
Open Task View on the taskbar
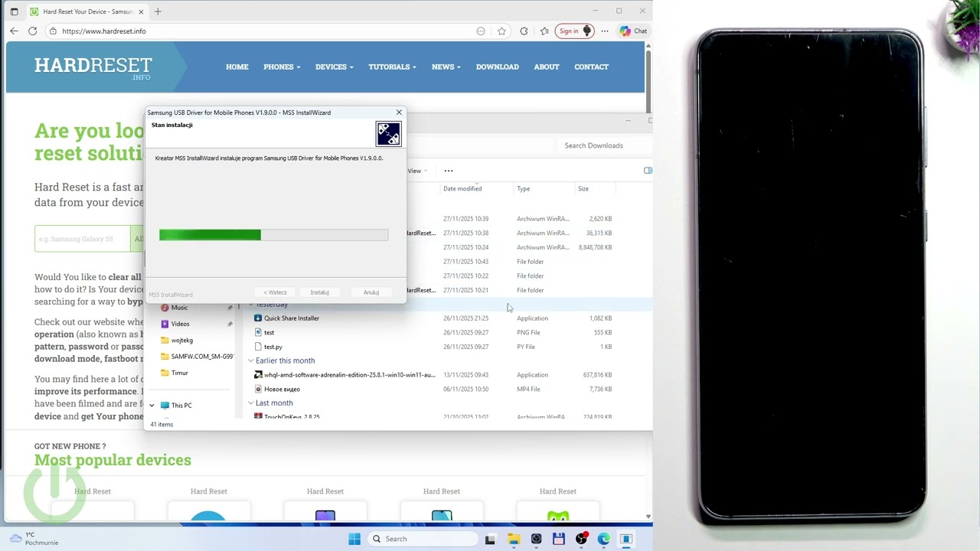490,539
